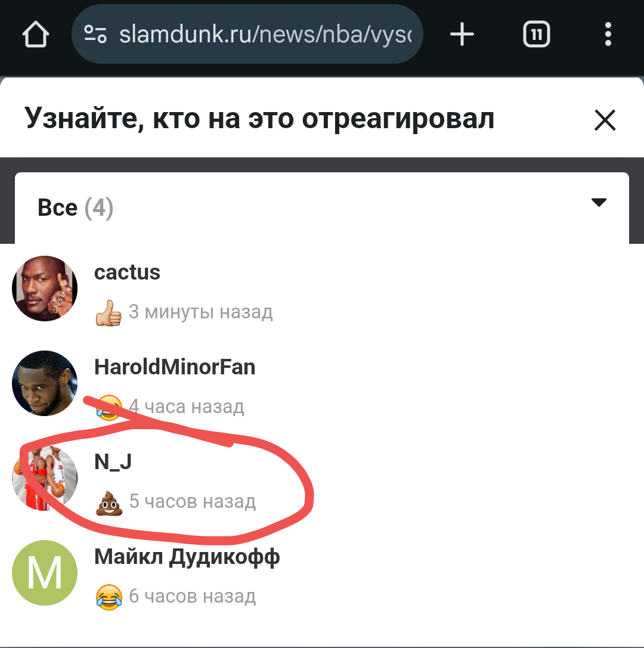The image size is (644, 648).
Task: Open Майкл Дудикофф profile name
Action: tap(187, 557)
